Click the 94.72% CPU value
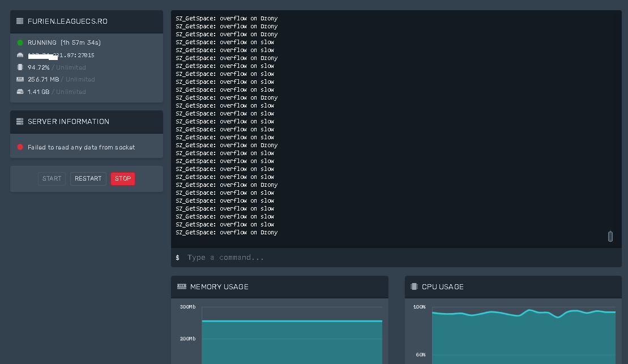This screenshot has height=364, width=628. 39,67
